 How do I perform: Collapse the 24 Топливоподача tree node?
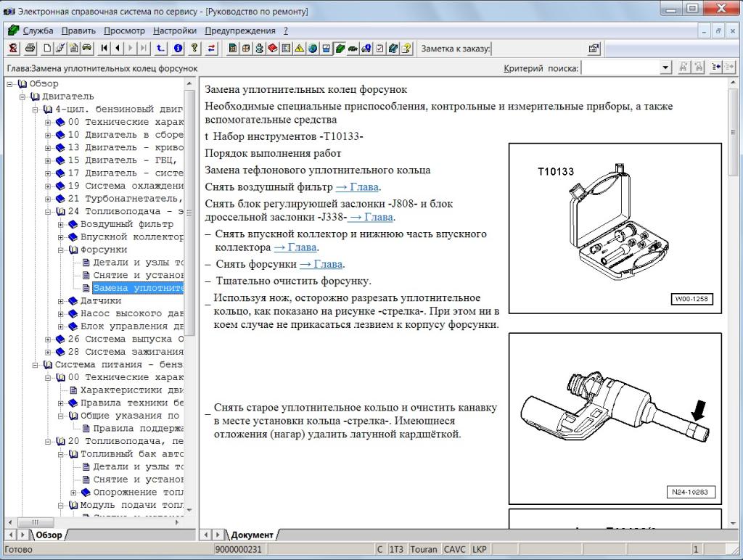[x=48, y=212]
